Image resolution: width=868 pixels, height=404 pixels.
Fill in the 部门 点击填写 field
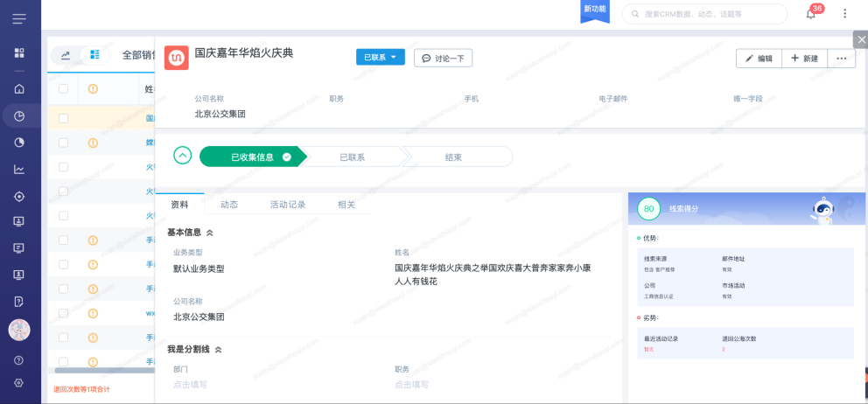(190, 385)
